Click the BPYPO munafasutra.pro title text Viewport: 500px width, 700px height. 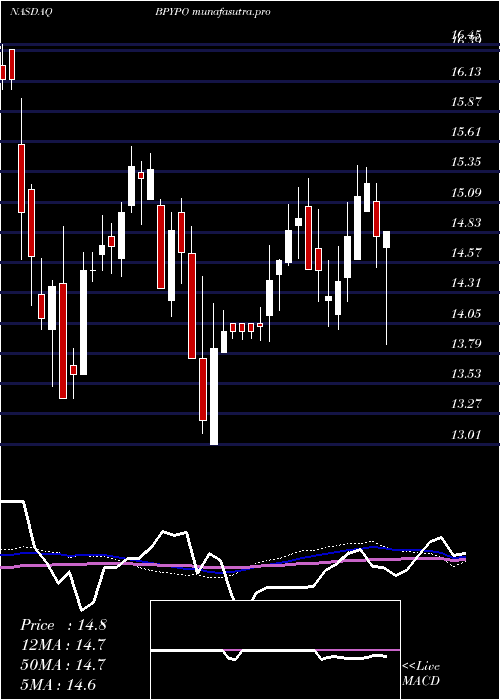pos(213,12)
